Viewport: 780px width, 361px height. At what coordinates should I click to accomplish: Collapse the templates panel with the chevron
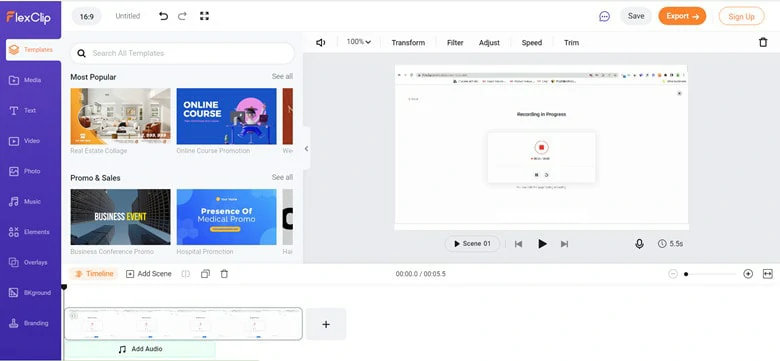pyautogui.click(x=306, y=148)
